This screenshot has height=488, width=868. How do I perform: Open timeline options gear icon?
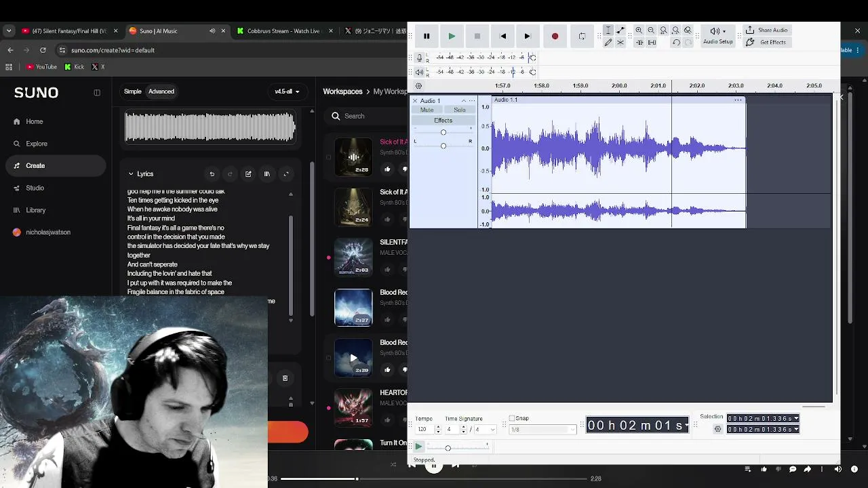[418, 86]
